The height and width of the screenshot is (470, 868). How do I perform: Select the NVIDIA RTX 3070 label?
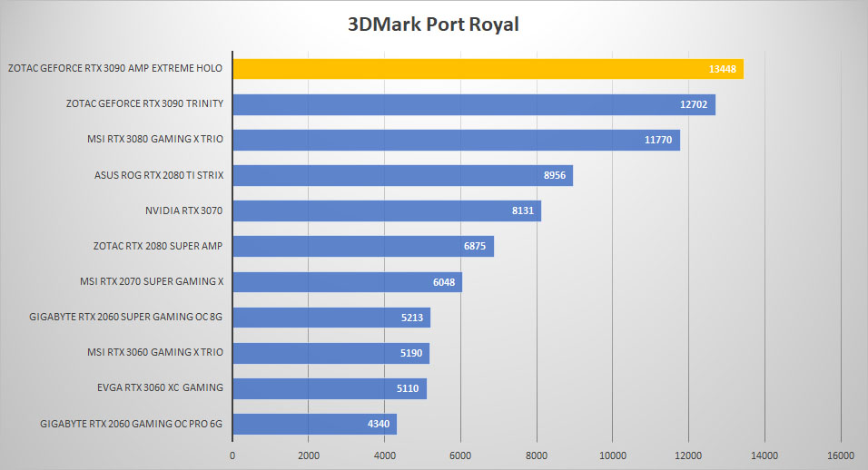tap(183, 211)
